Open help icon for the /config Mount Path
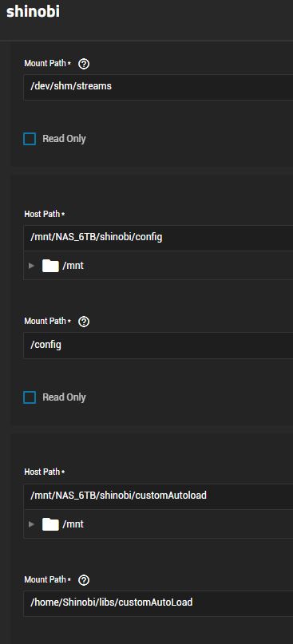This screenshot has width=293, height=644. tap(84, 322)
